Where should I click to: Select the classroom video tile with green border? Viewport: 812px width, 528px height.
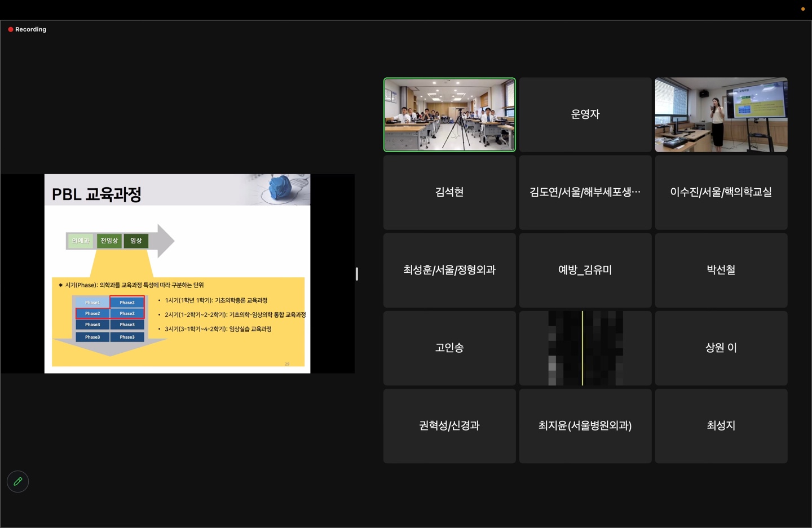449,115
